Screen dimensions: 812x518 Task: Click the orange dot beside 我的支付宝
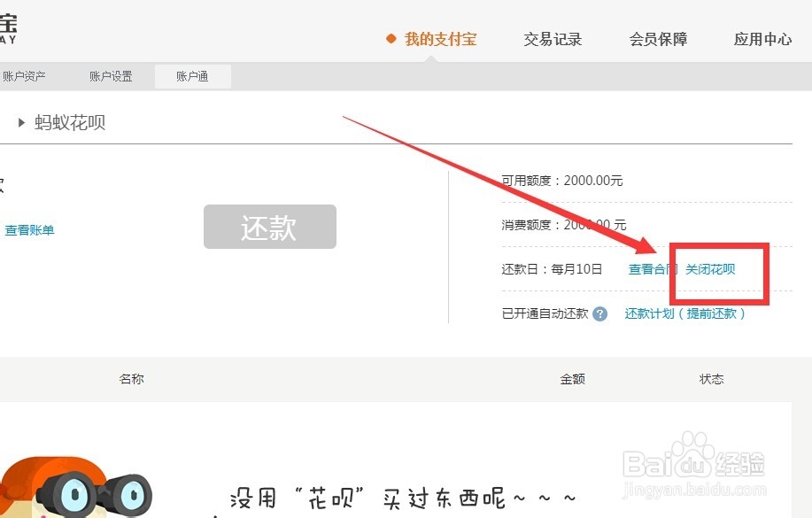pyautogui.click(x=391, y=39)
